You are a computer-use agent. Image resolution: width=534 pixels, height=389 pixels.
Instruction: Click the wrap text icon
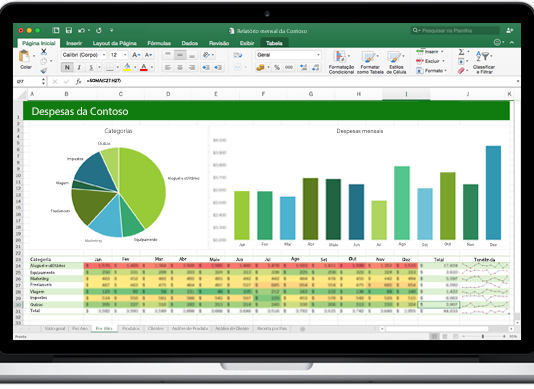(238, 55)
